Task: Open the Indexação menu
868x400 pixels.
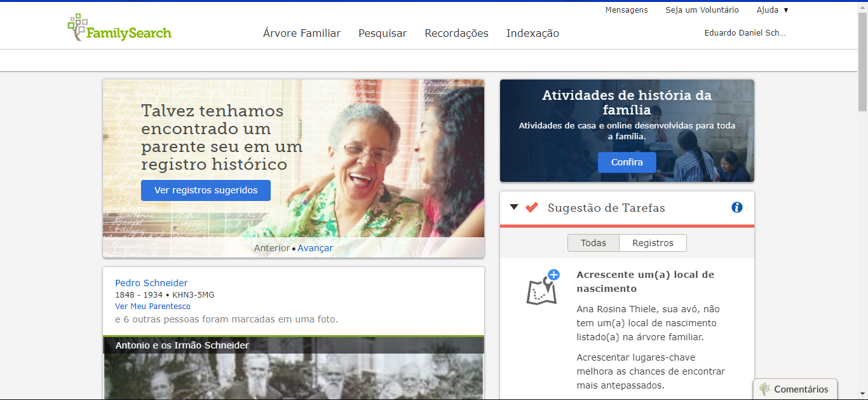Action: click(x=532, y=33)
